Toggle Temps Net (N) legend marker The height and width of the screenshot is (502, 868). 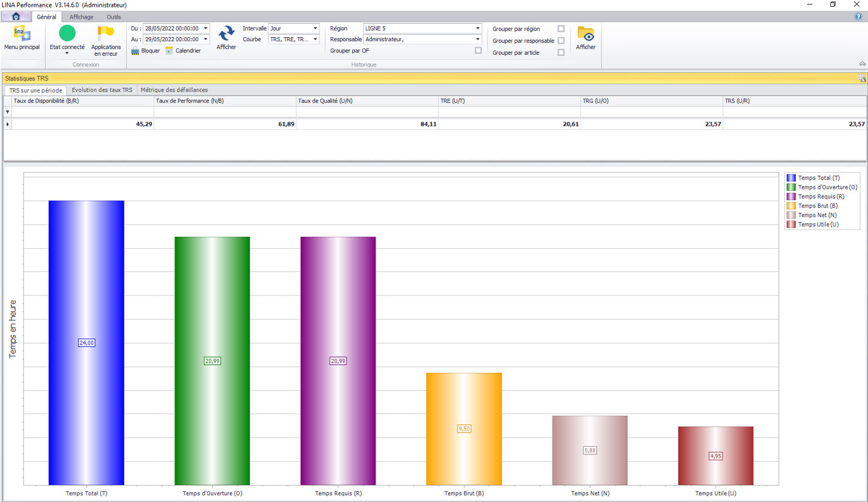(x=791, y=215)
